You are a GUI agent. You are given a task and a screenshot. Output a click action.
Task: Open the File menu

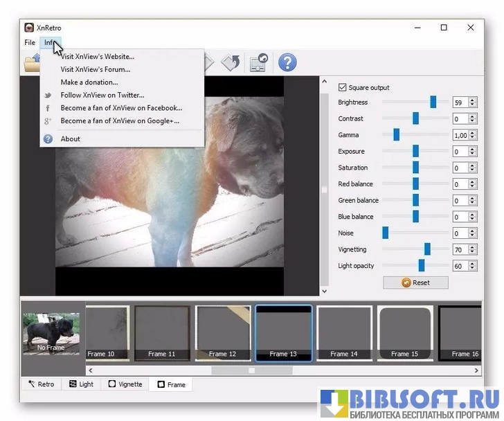coord(30,43)
